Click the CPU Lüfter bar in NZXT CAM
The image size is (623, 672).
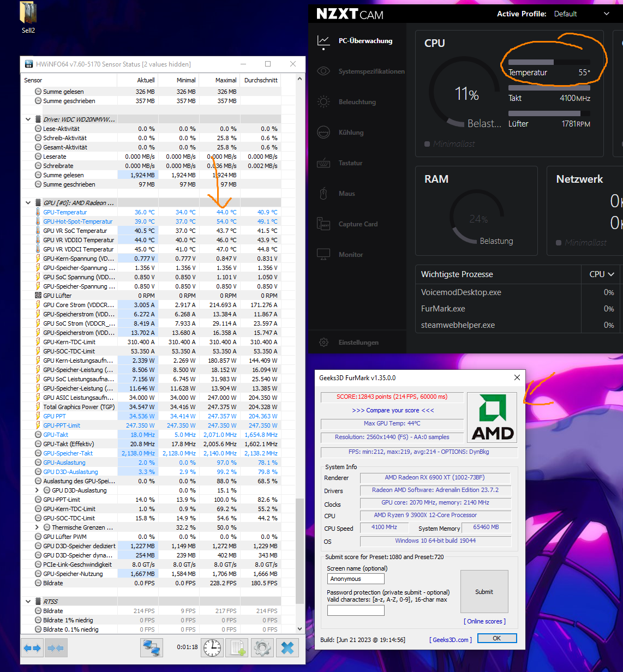[x=549, y=113]
